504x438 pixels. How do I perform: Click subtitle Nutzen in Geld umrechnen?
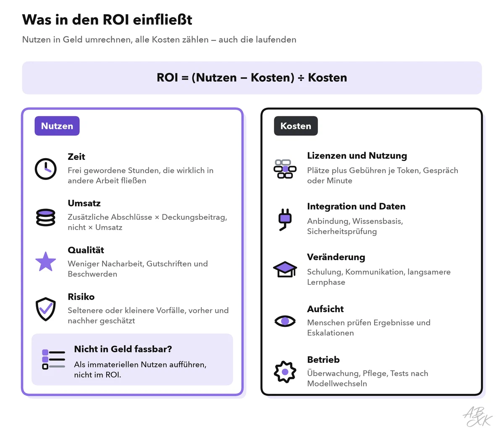click(159, 39)
